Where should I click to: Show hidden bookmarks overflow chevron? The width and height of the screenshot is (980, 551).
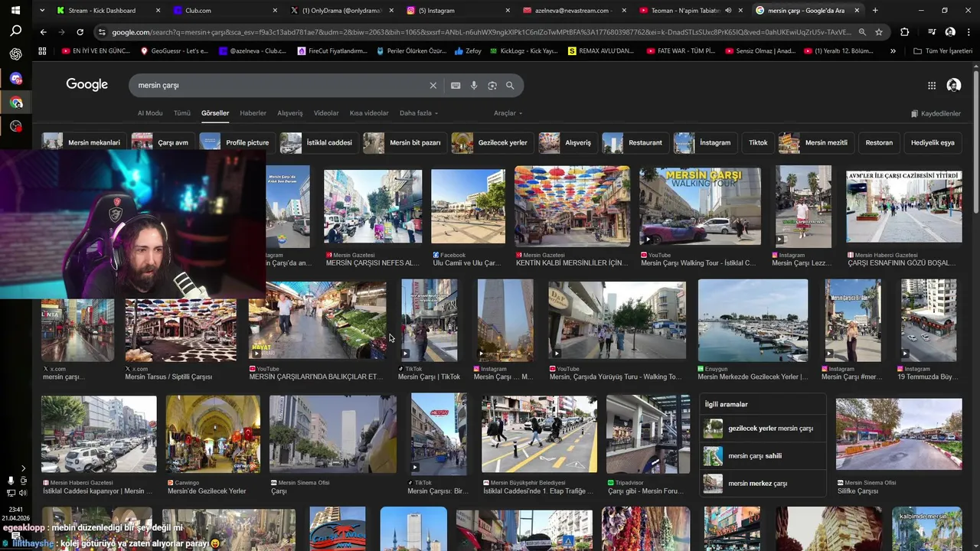893,51
